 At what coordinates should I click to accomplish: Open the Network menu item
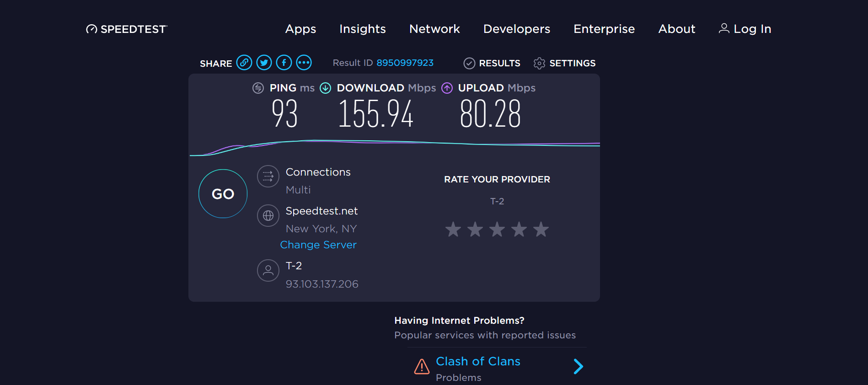tap(434, 29)
